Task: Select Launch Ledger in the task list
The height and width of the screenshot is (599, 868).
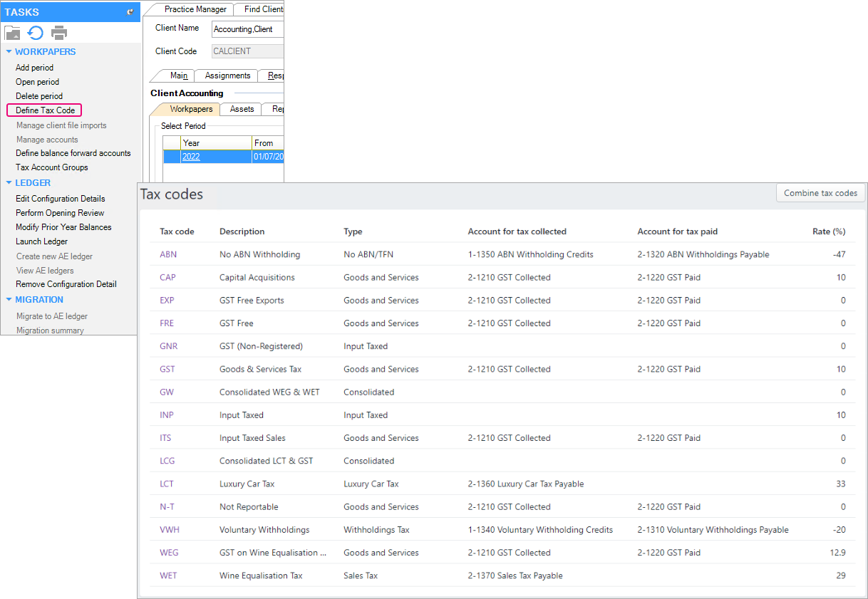Action: pyautogui.click(x=41, y=241)
